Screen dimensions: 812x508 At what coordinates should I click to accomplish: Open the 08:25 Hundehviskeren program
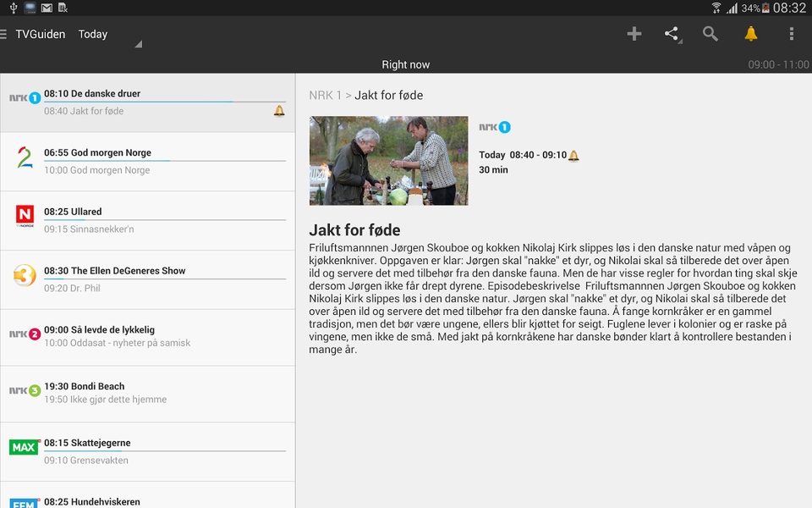coord(91,502)
